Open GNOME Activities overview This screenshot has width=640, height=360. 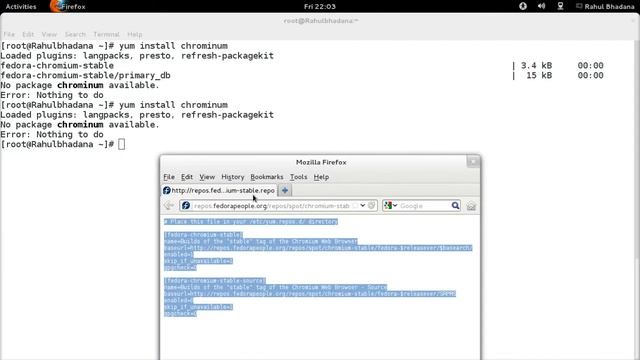pyautogui.click(x=21, y=7)
